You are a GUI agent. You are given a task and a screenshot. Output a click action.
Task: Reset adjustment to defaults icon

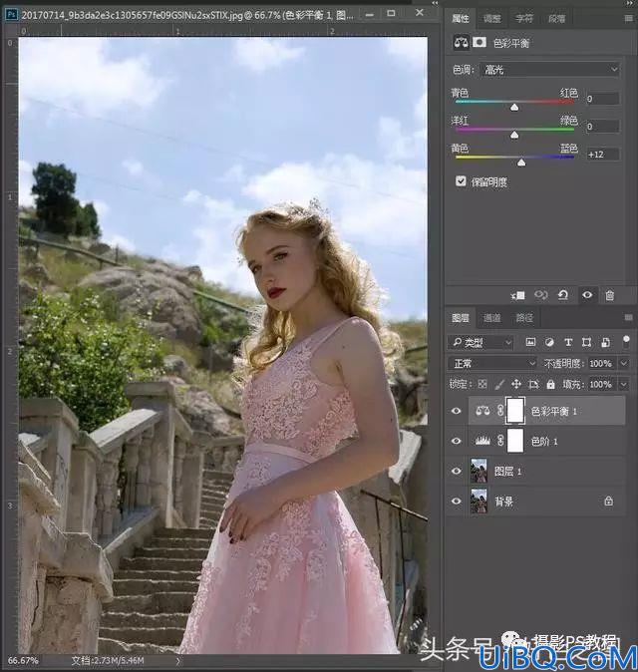click(x=563, y=295)
